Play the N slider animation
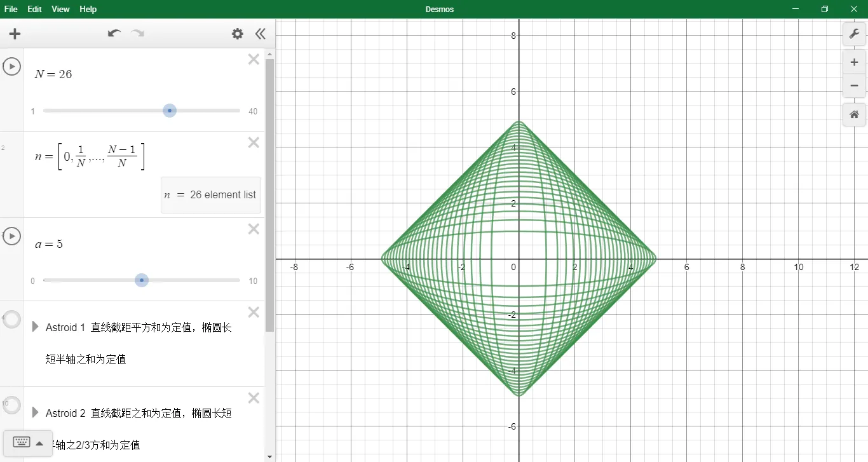This screenshot has width=868, height=462. tap(11, 66)
